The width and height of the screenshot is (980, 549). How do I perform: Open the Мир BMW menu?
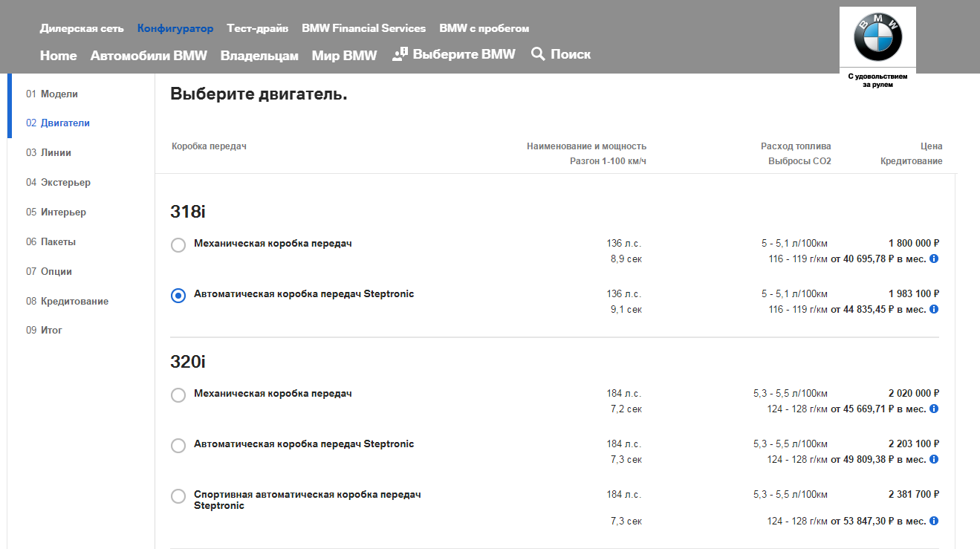[345, 55]
